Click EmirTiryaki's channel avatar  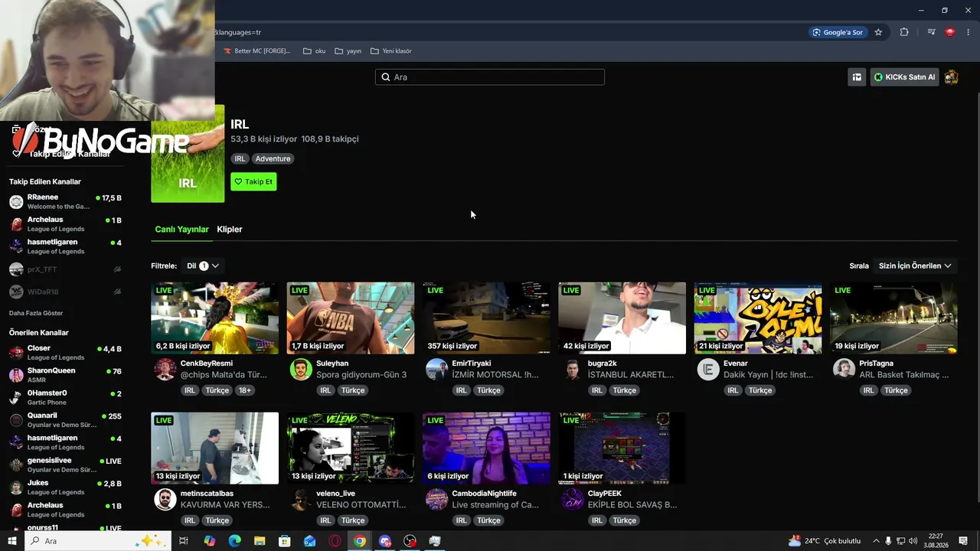(x=436, y=369)
